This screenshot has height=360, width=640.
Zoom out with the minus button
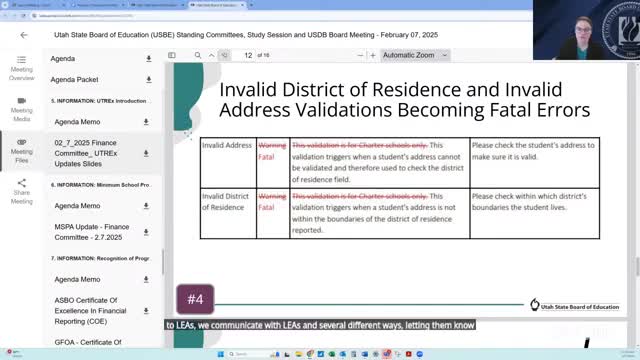[360, 55]
